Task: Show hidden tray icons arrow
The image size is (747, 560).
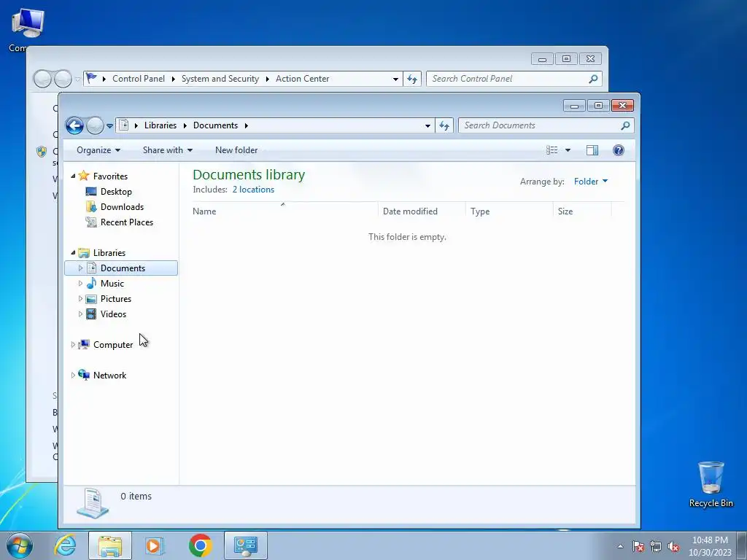Action: 620,547
